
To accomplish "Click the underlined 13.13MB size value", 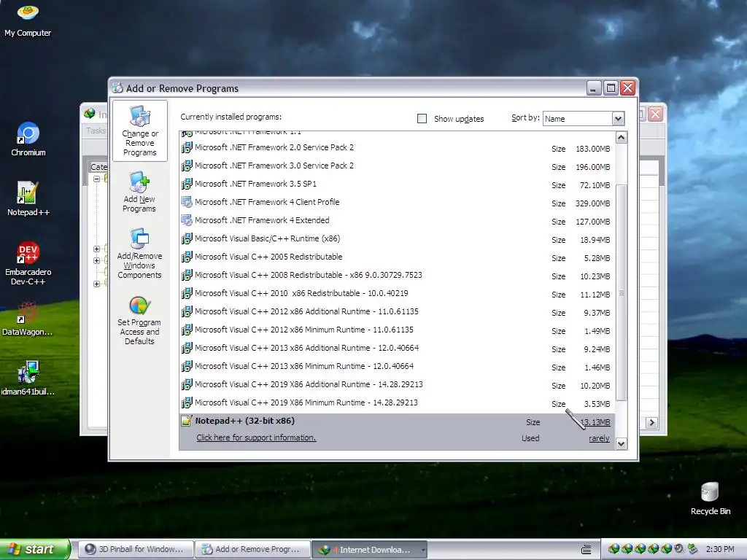I will 595,422.
